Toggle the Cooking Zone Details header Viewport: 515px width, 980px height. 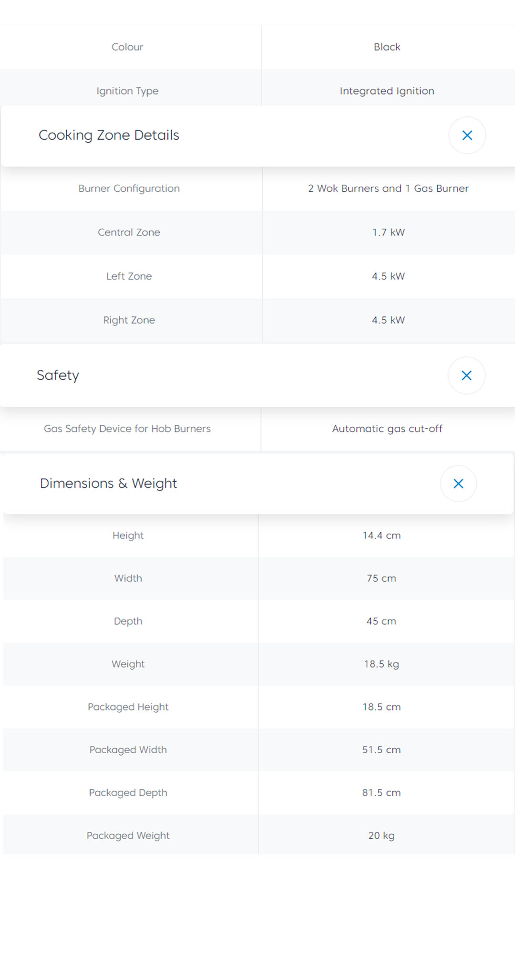click(109, 135)
